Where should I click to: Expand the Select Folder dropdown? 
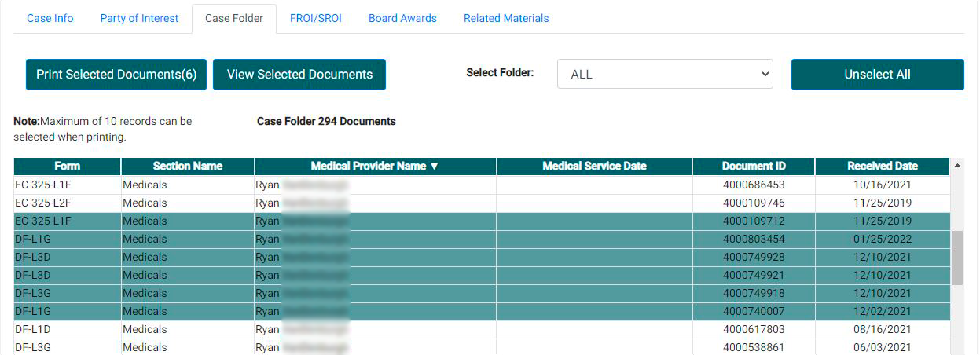pos(665,75)
